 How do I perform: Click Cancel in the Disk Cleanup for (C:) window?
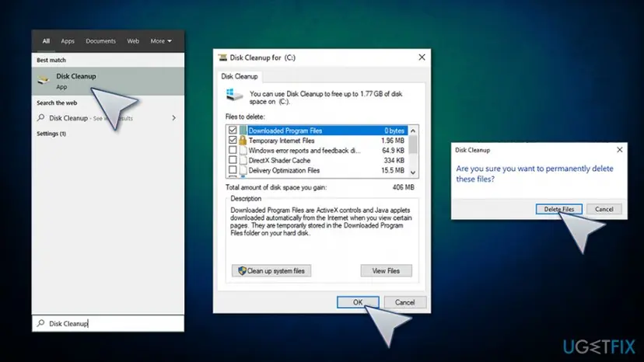tap(405, 302)
